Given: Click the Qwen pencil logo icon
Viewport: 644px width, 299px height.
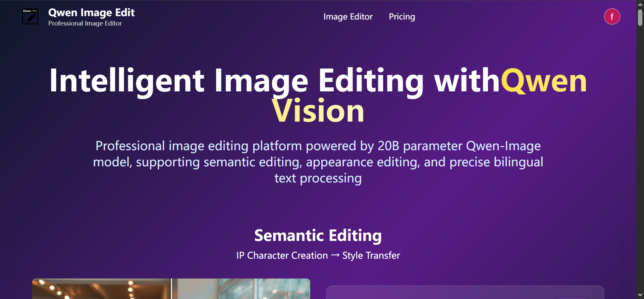Looking at the screenshot, I should point(30,16).
